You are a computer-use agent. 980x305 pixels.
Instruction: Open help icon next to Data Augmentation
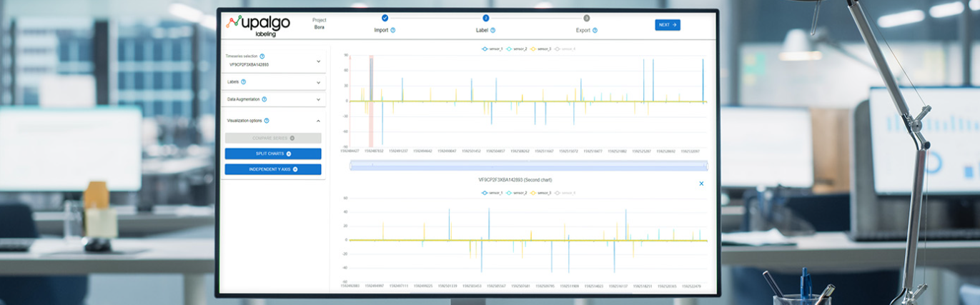pyautogui.click(x=264, y=99)
